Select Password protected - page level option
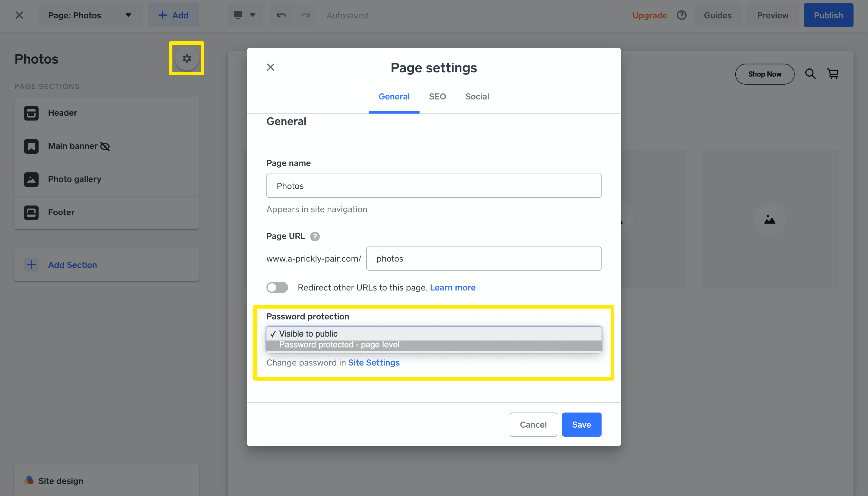The height and width of the screenshot is (496, 868). click(x=339, y=345)
